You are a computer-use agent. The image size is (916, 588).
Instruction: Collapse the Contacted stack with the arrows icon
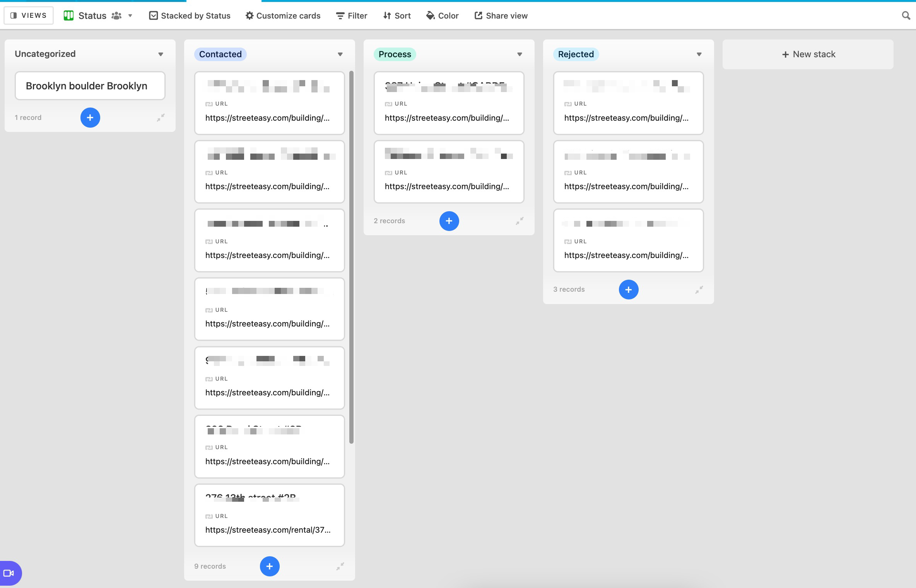tap(340, 566)
